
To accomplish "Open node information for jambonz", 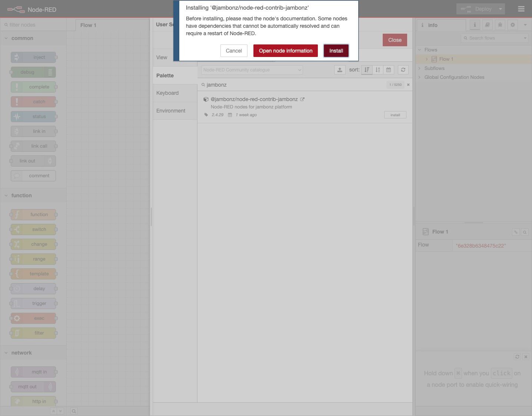I will coord(286,51).
